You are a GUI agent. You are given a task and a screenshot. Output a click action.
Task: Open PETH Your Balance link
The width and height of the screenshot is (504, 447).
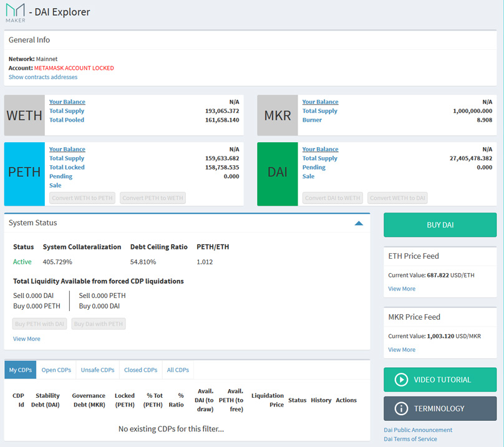(67, 149)
